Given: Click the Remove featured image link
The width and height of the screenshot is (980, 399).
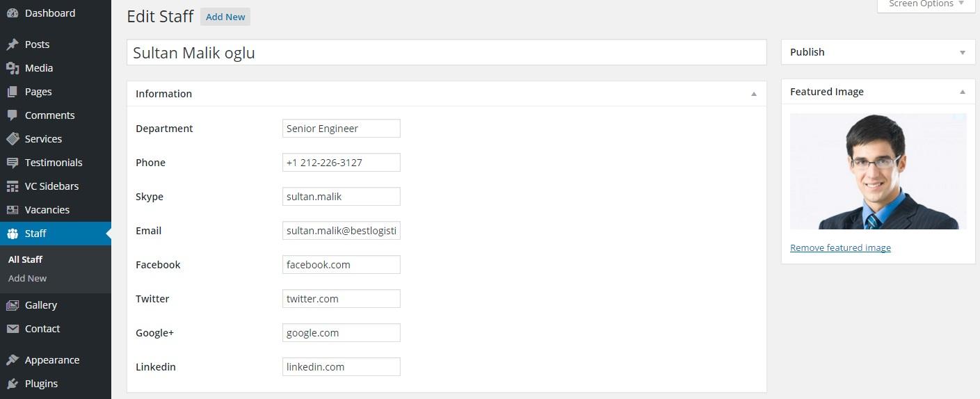Looking at the screenshot, I should point(840,247).
